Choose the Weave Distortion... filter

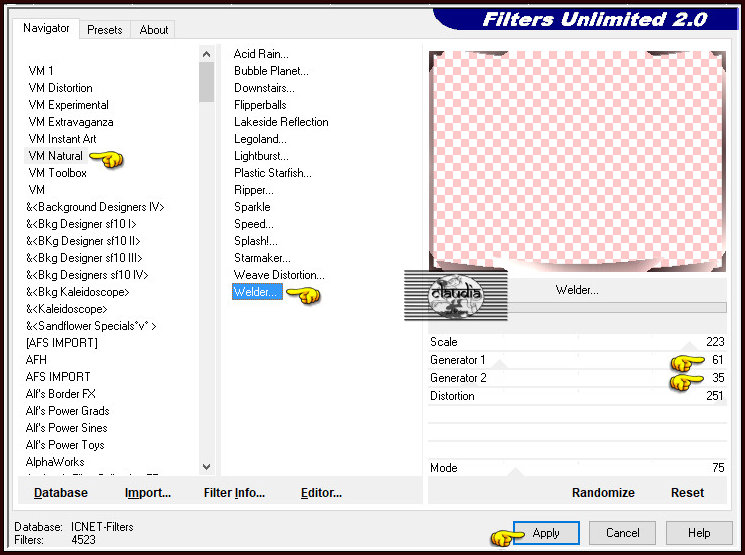tap(279, 275)
